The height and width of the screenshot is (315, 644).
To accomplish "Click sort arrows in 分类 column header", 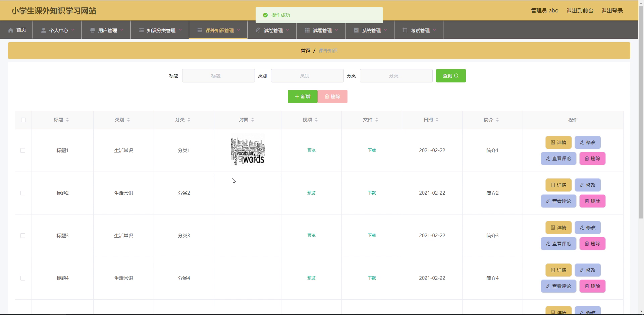I will tap(189, 120).
